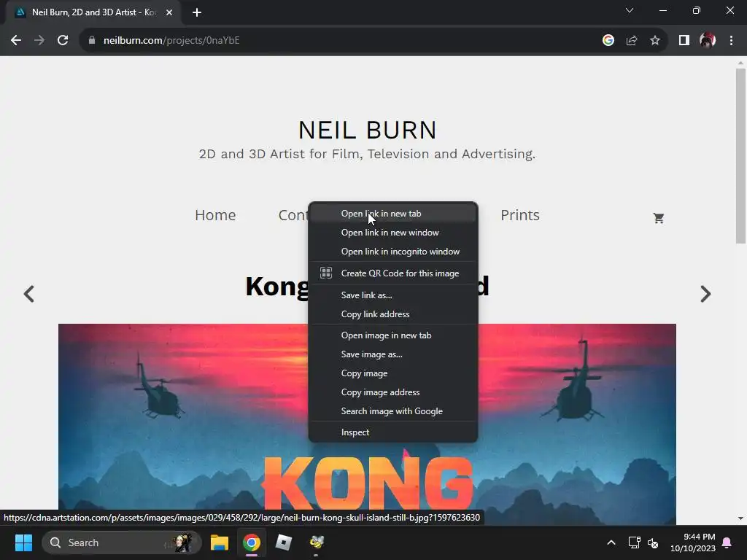This screenshot has height=560, width=747.
Task: Choose Copy image from context menu
Action: coord(393,373)
